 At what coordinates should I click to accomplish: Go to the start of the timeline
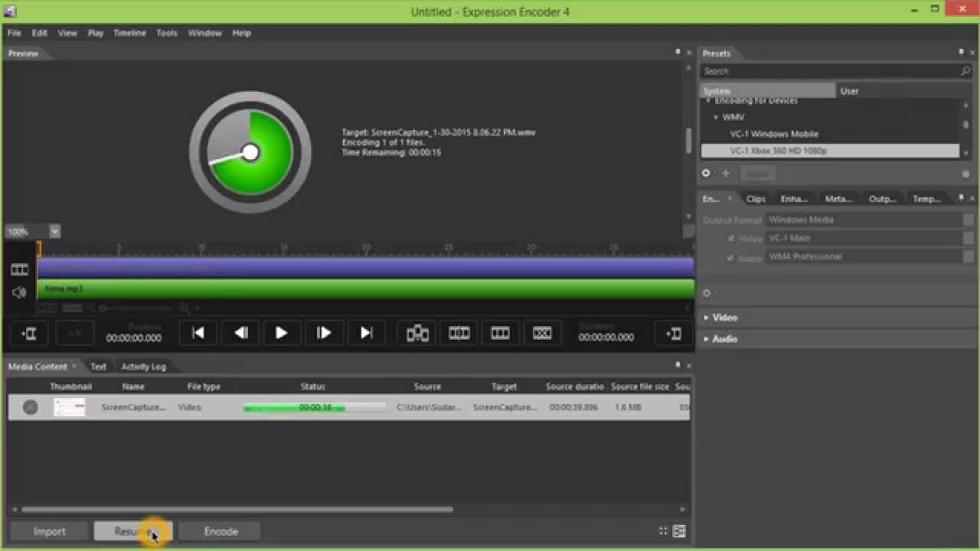(x=198, y=333)
